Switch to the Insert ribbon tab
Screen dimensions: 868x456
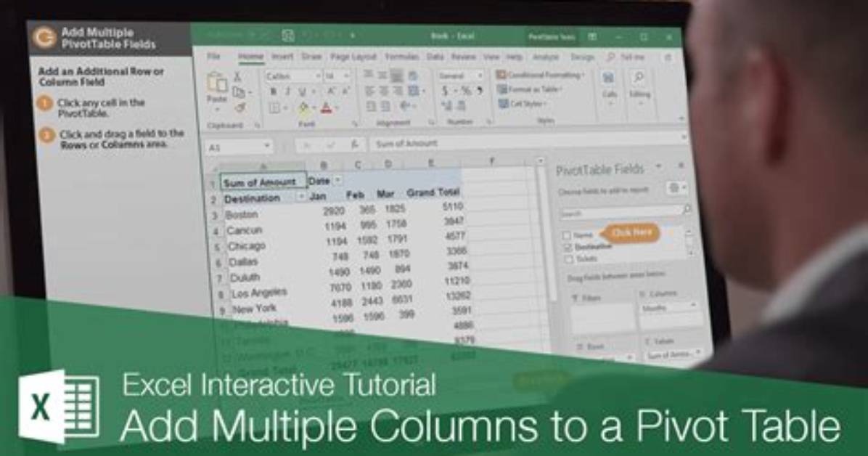click(x=282, y=57)
